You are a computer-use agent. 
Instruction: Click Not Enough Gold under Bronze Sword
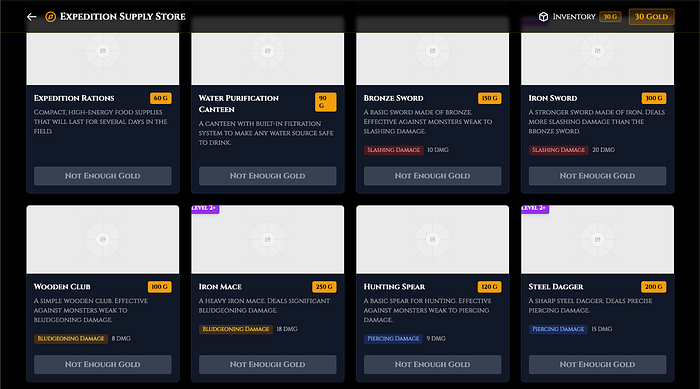pos(433,176)
